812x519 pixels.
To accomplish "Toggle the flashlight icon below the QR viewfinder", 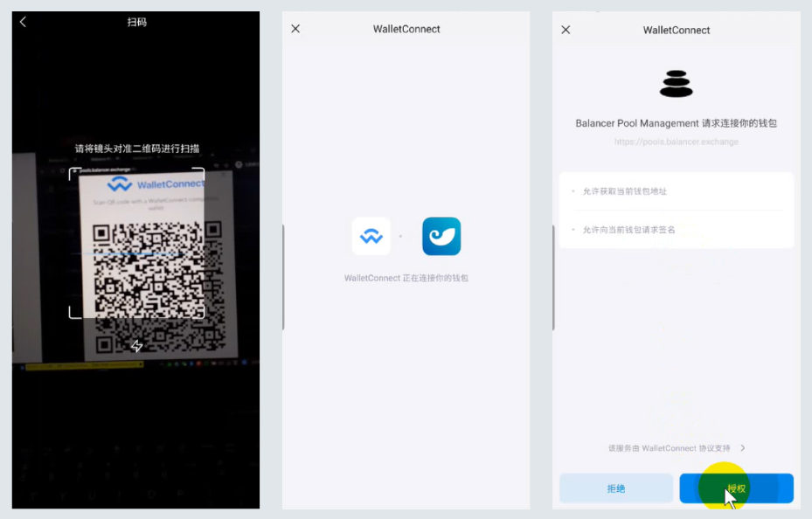I will [x=136, y=346].
